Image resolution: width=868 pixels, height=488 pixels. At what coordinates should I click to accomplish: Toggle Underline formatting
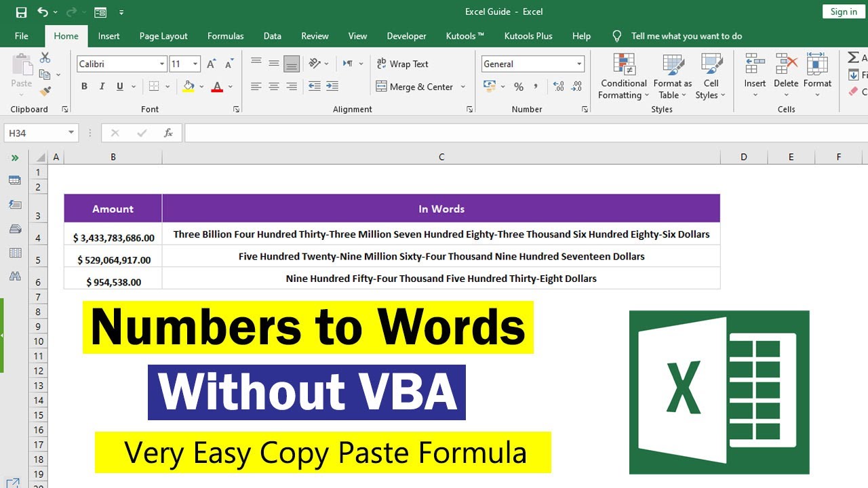(120, 86)
